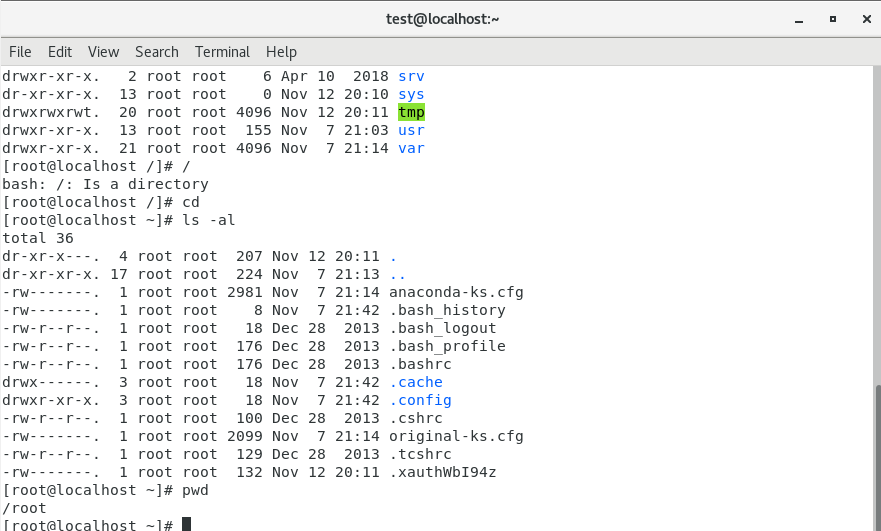Click permissions 'drwx------.' on .cache row
This screenshot has height=531, width=881.
[x=51, y=382]
